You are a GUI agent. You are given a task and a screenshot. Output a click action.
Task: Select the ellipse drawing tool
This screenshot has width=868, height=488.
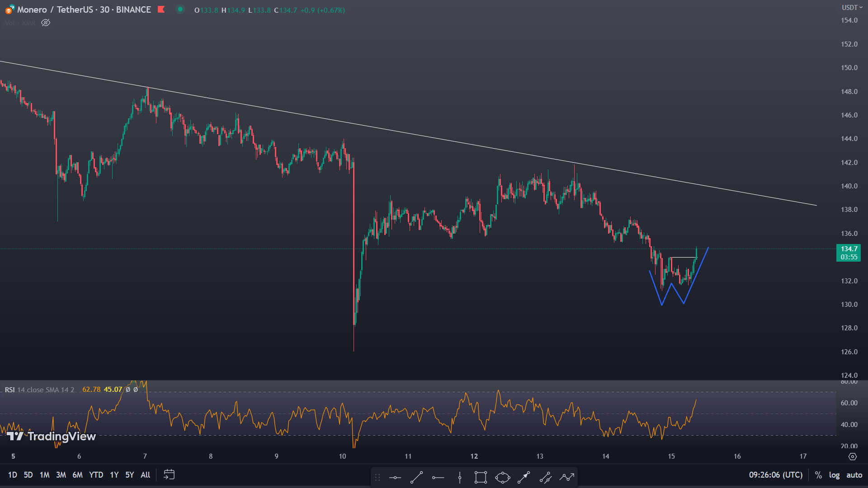[x=502, y=477]
